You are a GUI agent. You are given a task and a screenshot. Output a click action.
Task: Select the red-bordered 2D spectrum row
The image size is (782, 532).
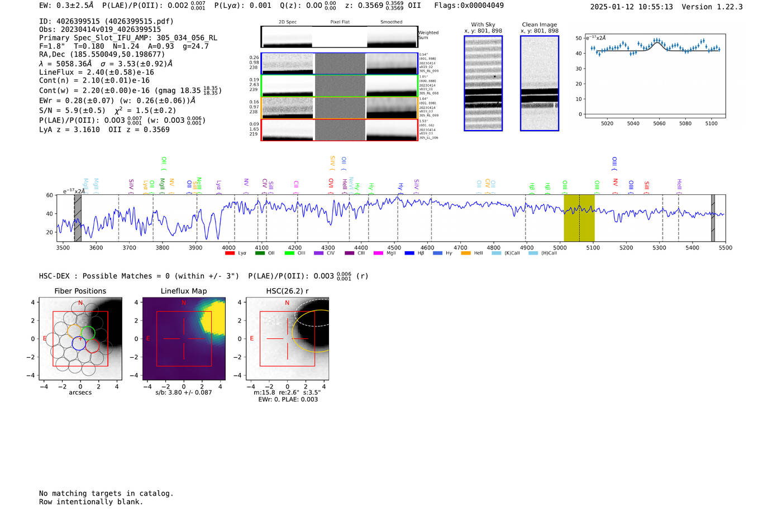point(340,130)
